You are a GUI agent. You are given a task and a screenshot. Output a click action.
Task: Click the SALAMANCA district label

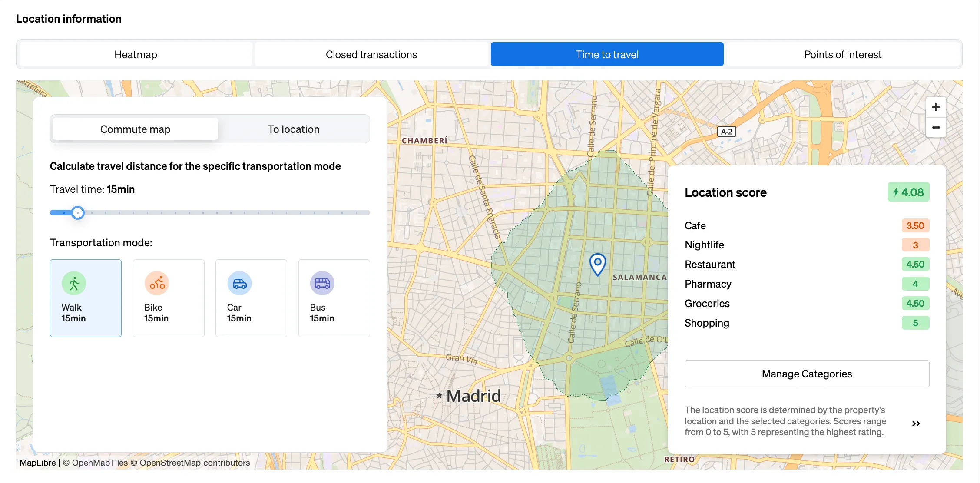coord(639,277)
